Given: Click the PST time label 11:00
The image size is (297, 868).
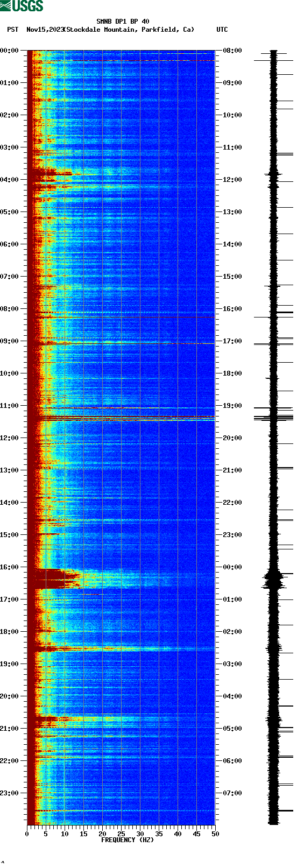Looking at the screenshot, I should click(x=10, y=406).
